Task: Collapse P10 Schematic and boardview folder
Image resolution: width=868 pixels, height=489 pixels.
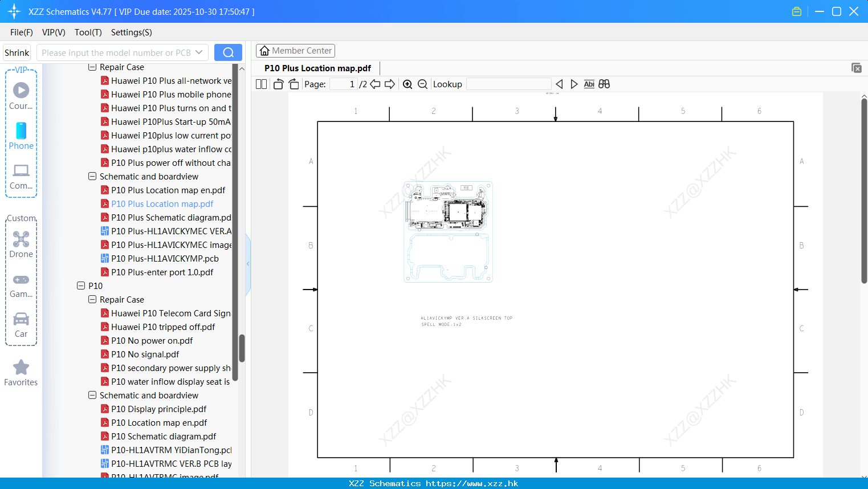Action: [92, 395]
